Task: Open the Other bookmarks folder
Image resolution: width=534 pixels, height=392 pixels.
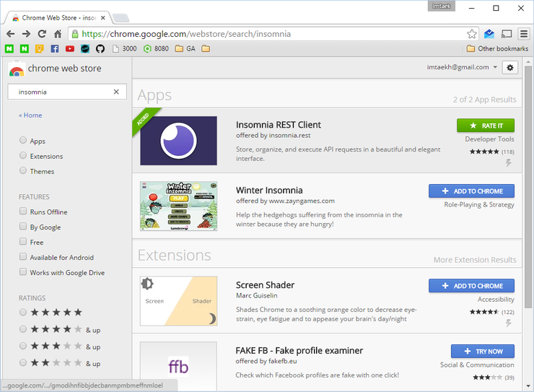Action: pos(497,48)
